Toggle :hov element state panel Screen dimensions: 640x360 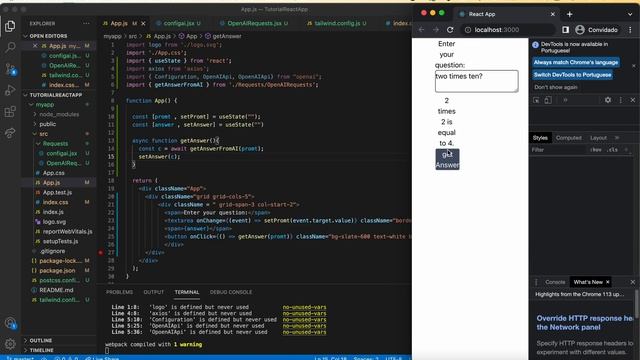(x=596, y=150)
